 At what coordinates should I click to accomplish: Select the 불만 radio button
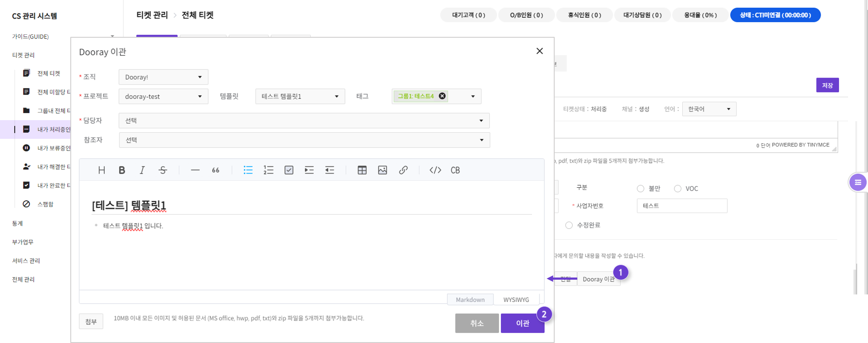pyautogui.click(x=641, y=189)
